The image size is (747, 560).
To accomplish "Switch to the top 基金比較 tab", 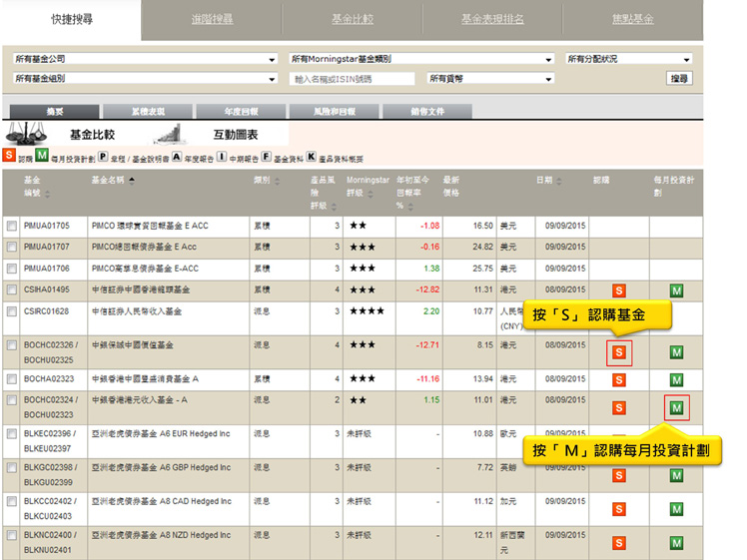I will [353, 19].
